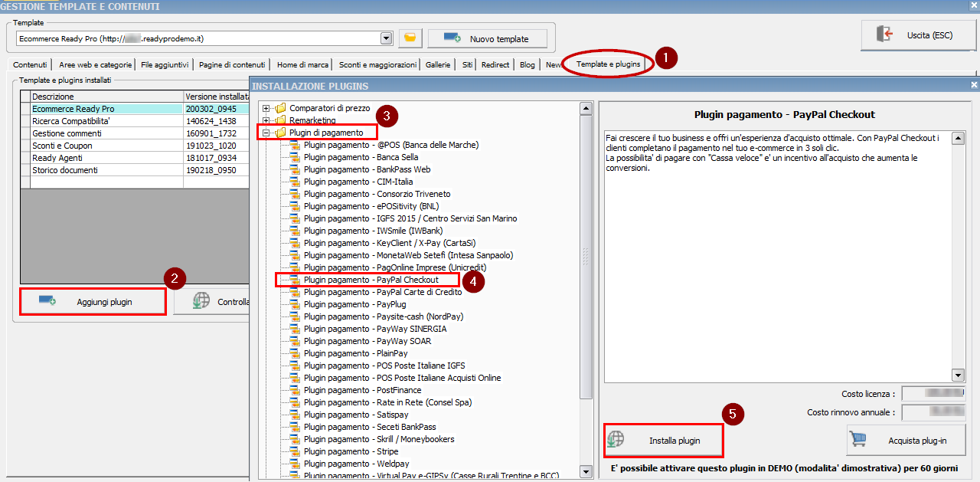Click the Aggiungi plugin button
The height and width of the screenshot is (482, 980).
point(93,302)
